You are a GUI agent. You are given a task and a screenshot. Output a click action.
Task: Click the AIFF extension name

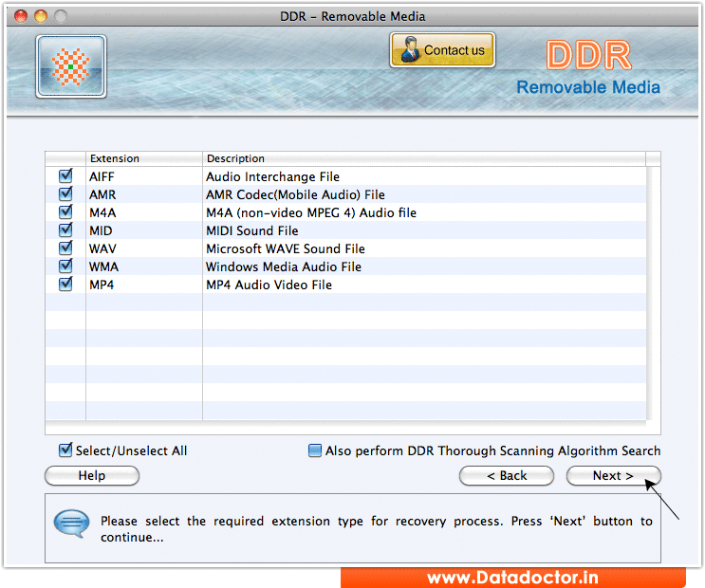click(102, 176)
